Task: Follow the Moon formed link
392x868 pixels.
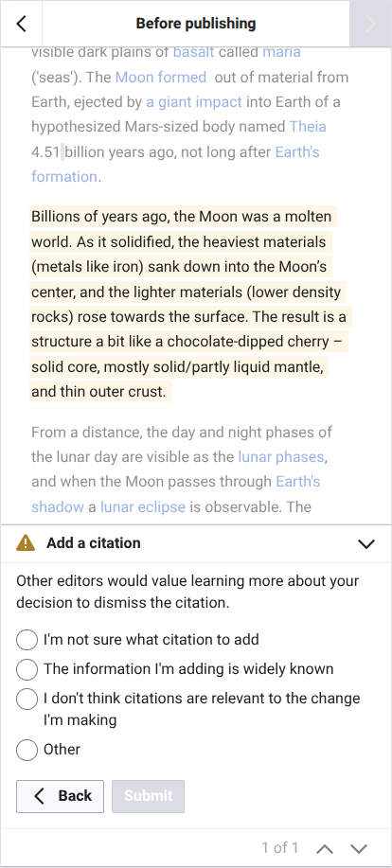Action: (161, 77)
